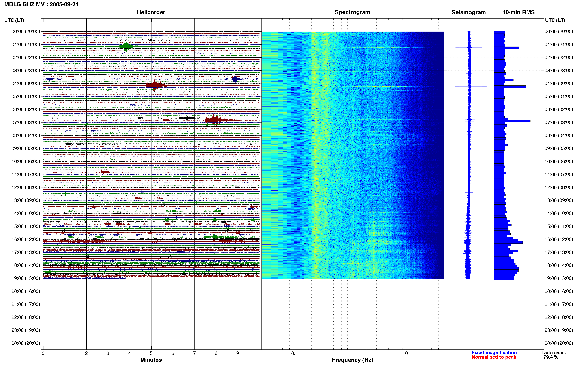Click the RMS bar spike after 04:00
The height and width of the screenshot is (368, 588).
510,87
